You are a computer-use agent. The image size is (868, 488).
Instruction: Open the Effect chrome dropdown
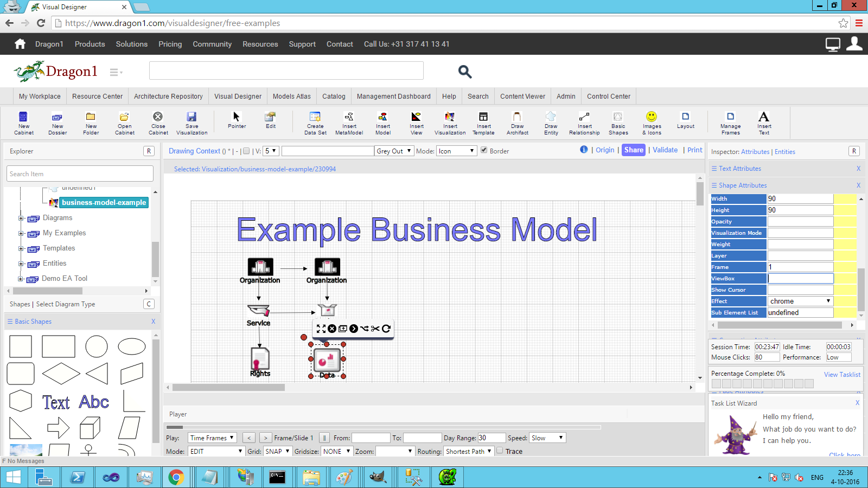point(800,301)
